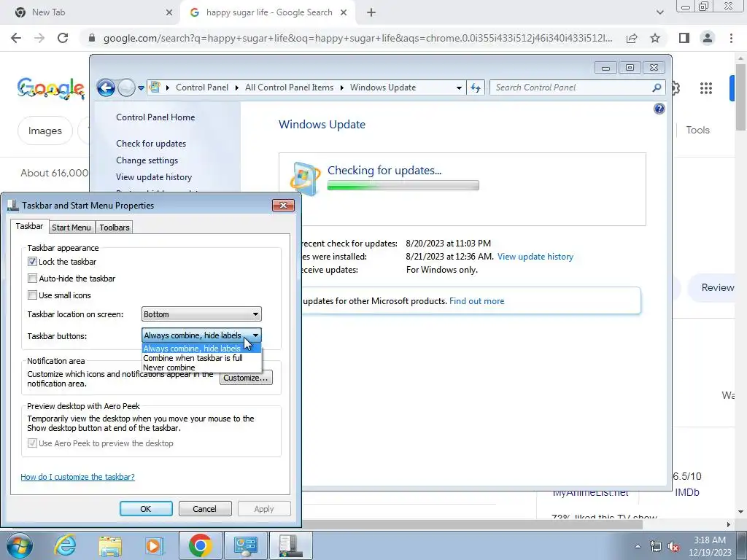This screenshot has width=747, height=560.
Task: Click the Chrome address bar URL
Action: [x=357, y=38]
